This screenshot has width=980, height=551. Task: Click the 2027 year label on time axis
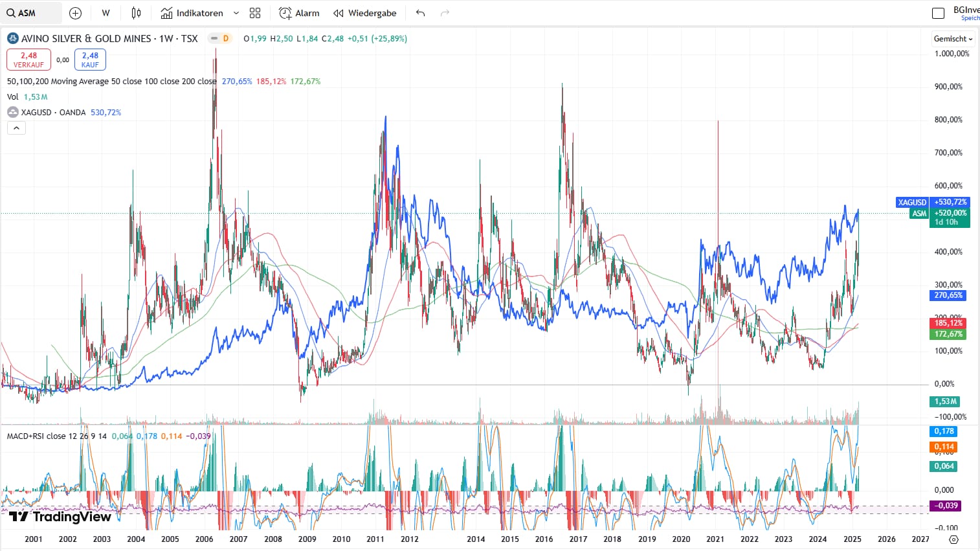[920, 539]
